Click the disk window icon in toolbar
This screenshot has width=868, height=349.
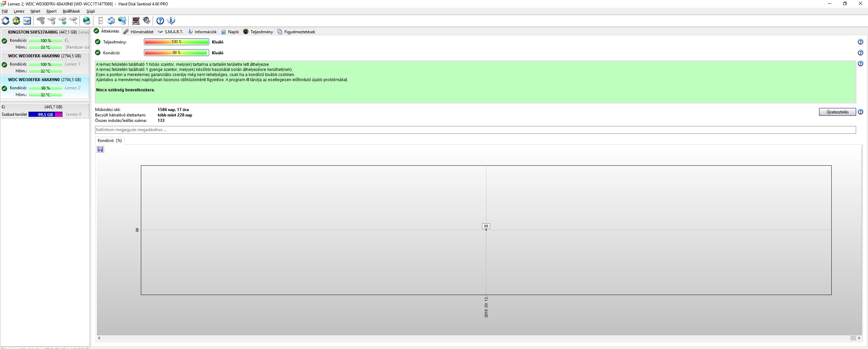[x=27, y=21]
